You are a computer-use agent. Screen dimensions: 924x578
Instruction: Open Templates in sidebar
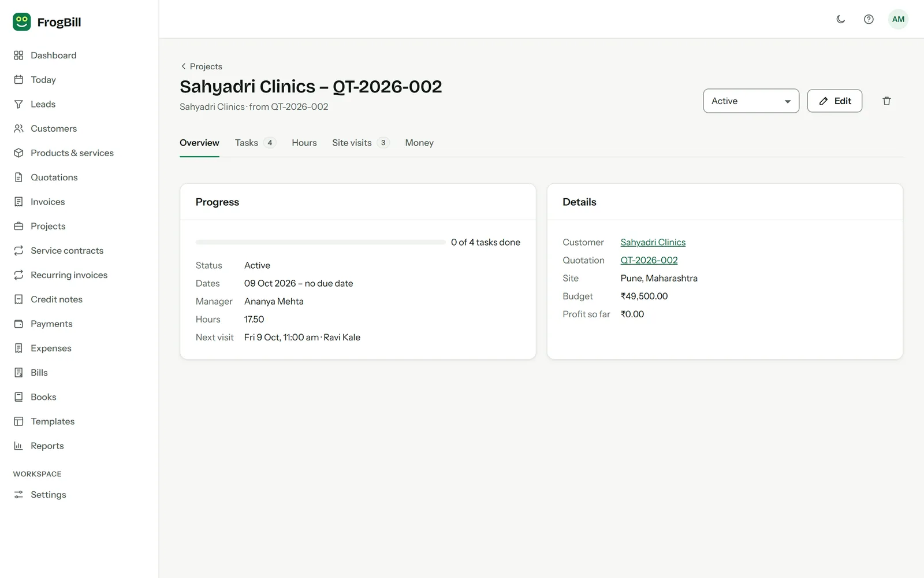coord(53,421)
